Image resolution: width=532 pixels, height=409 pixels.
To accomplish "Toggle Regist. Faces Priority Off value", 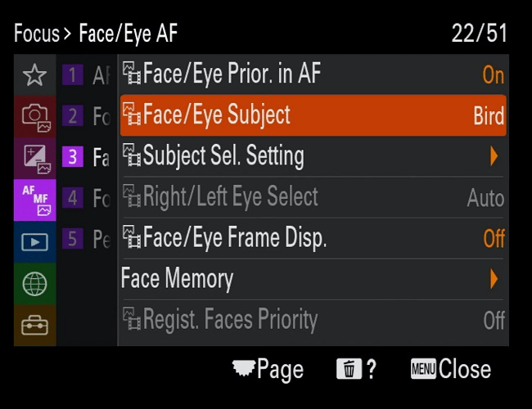I will [493, 320].
